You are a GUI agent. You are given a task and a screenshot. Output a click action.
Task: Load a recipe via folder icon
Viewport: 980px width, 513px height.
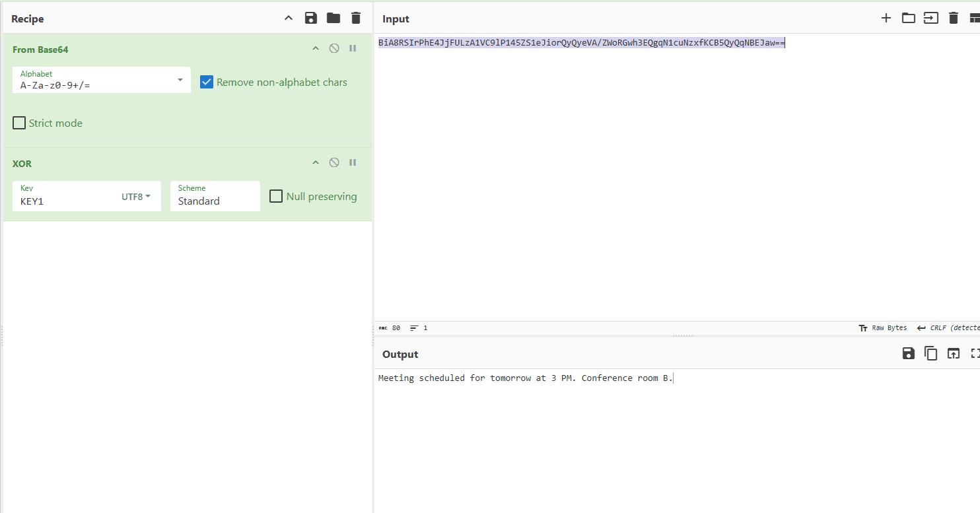(x=333, y=18)
